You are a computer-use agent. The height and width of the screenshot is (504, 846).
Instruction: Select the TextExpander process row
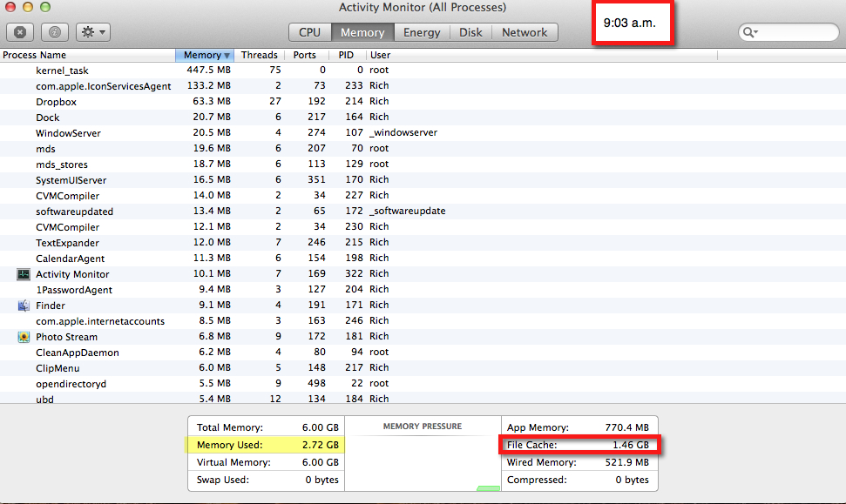[x=423, y=242]
